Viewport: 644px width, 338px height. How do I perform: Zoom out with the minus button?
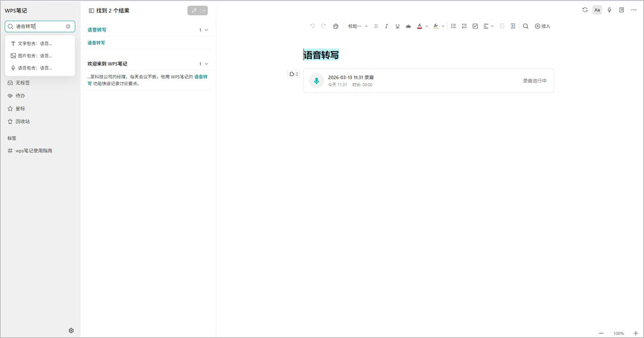point(601,333)
